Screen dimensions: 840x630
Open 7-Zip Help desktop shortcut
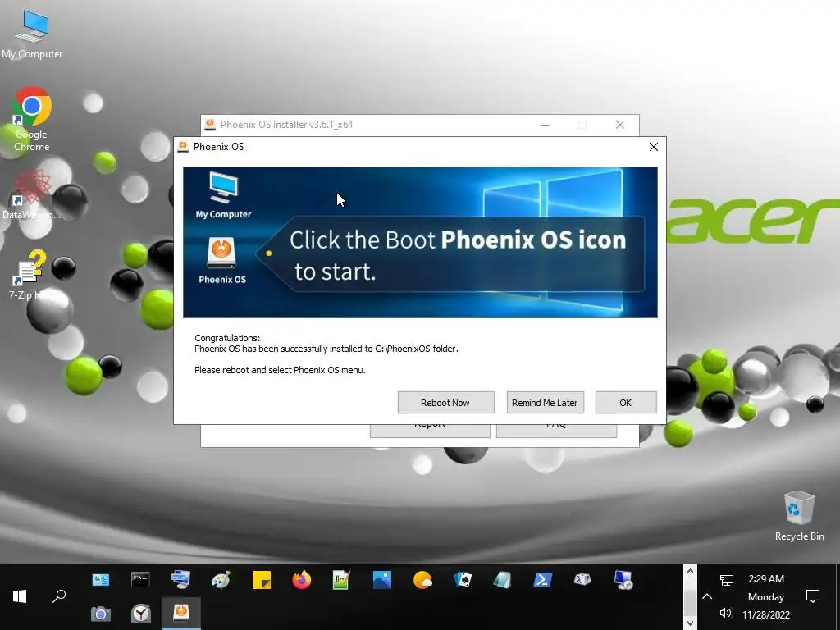coord(30,275)
